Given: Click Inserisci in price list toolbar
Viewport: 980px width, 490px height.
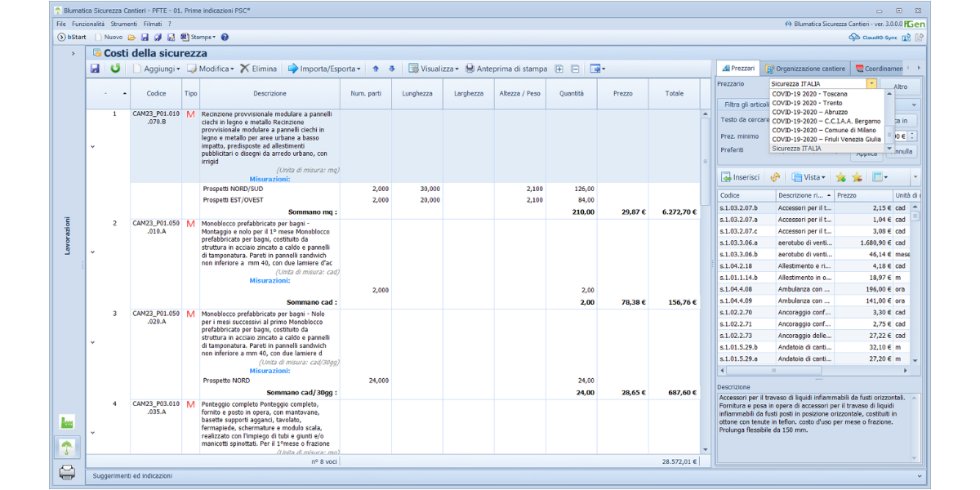Looking at the screenshot, I should click(740, 177).
